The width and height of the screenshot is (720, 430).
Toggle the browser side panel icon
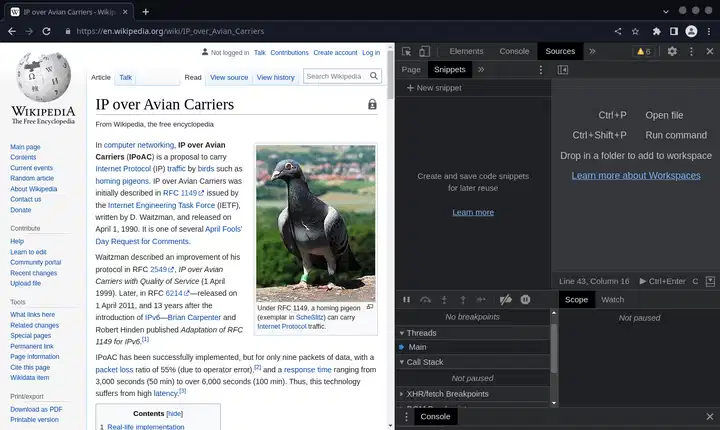[674, 31]
